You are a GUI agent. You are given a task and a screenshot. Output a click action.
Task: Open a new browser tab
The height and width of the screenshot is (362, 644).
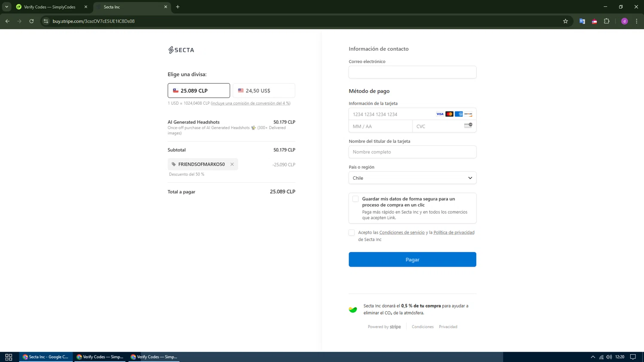[178, 7]
